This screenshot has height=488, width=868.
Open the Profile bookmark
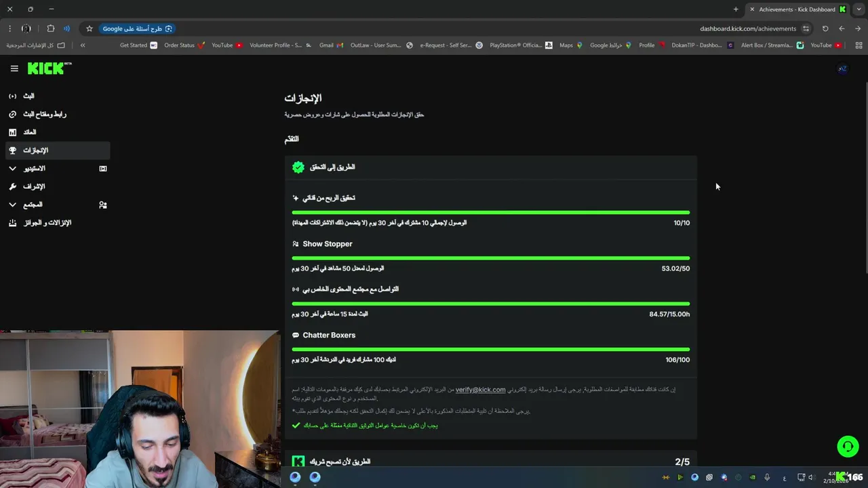coord(652,45)
